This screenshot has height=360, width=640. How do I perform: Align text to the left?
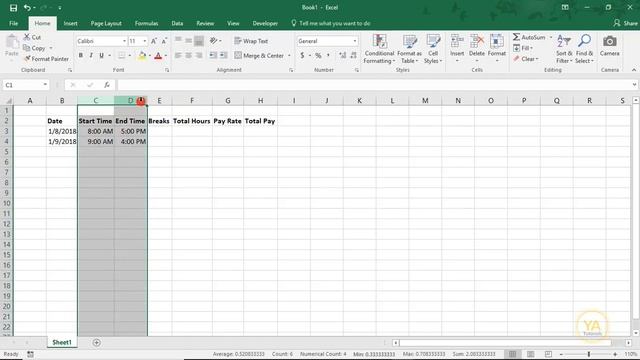(178, 55)
